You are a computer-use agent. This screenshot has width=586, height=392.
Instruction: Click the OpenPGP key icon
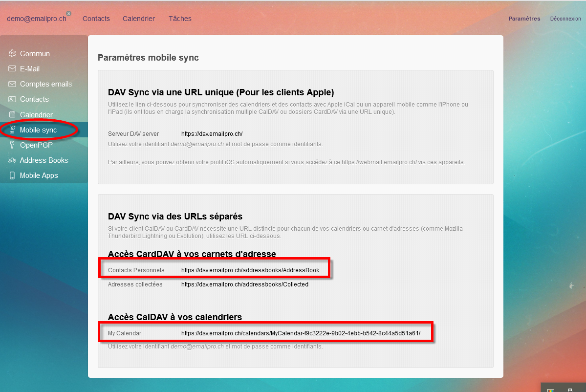pyautogui.click(x=12, y=145)
